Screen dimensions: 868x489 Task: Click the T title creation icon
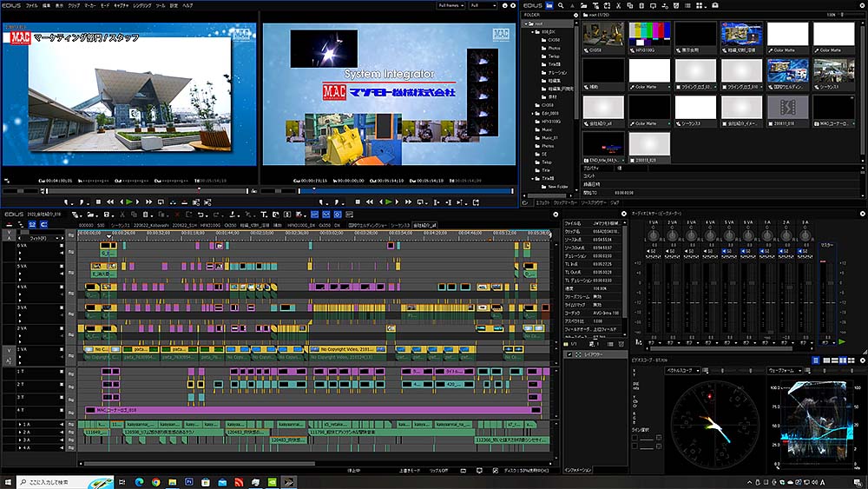pyautogui.click(x=264, y=215)
